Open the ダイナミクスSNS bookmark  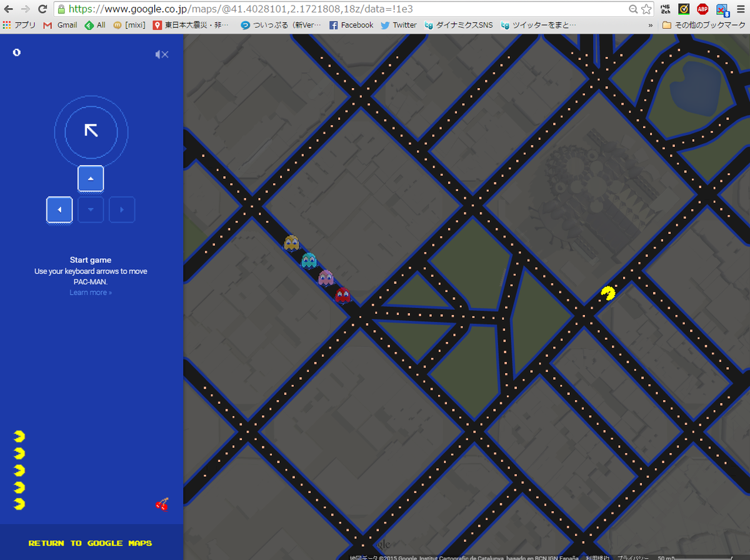click(458, 25)
